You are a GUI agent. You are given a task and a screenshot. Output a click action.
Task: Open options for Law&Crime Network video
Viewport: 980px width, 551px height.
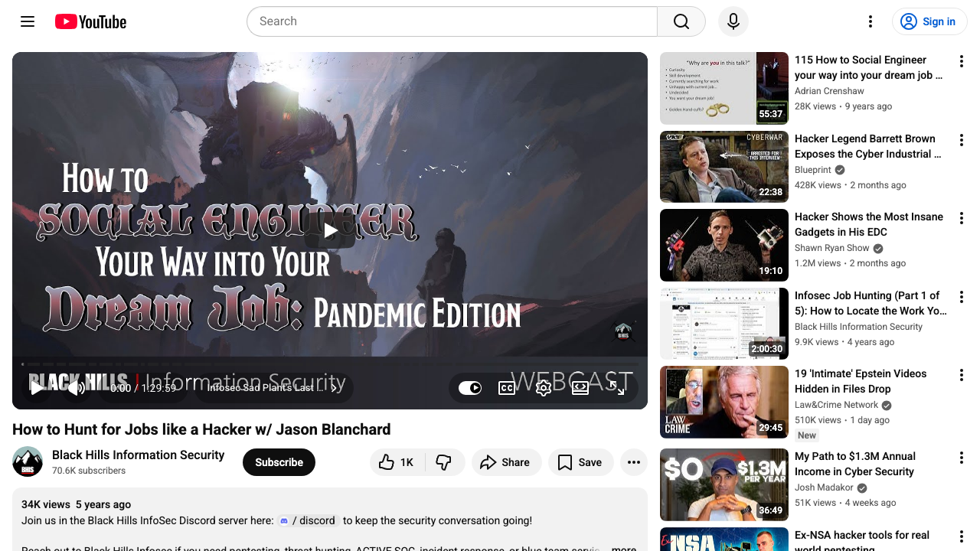[962, 375]
